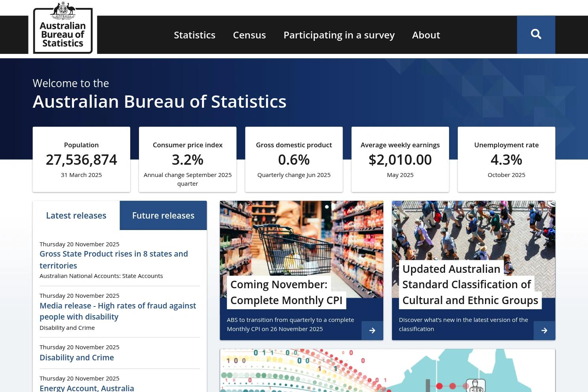Click 'Discover what's new in the latest version' text

(463, 324)
